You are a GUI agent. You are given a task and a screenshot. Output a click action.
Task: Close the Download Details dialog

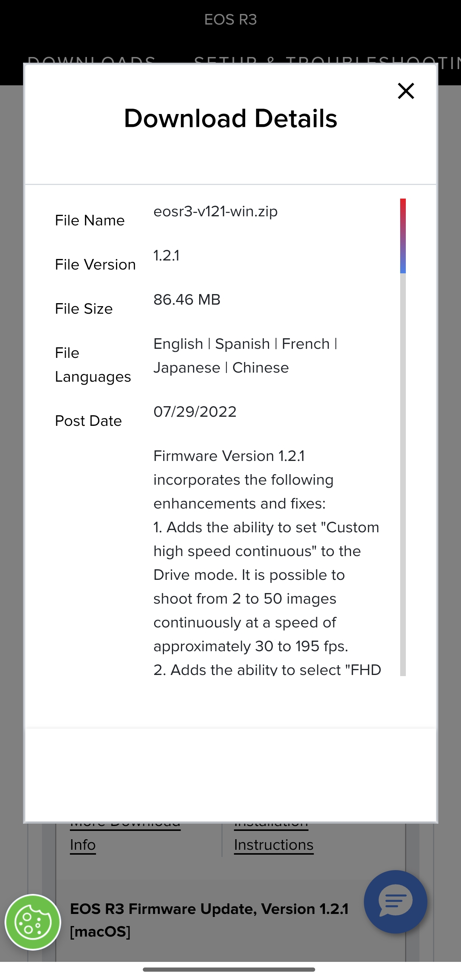pos(406,91)
